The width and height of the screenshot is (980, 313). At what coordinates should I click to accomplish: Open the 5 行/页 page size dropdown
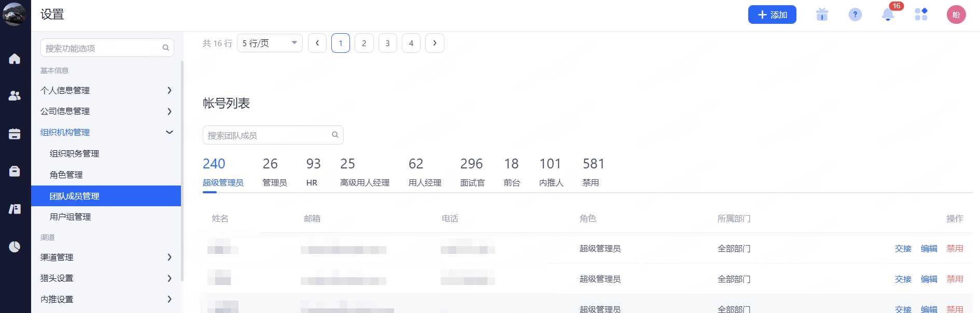click(x=270, y=43)
